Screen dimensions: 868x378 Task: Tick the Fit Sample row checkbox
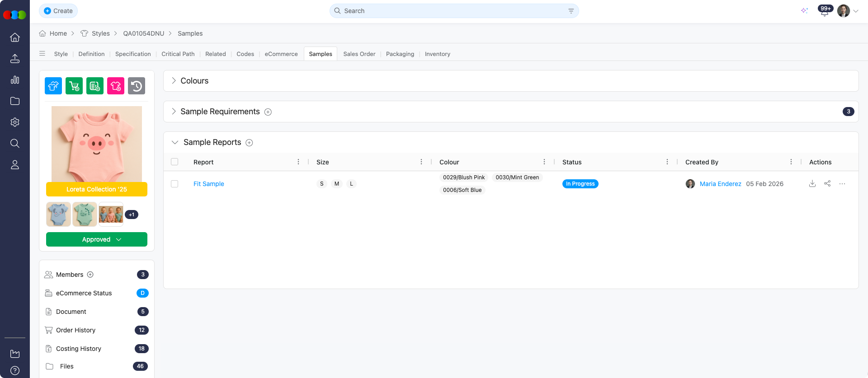click(x=175, y=184)
